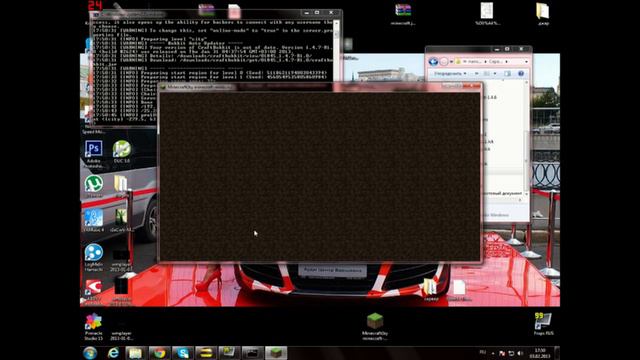Click the dark dirt background inside the Minecraft window
This screenshot has width=640, height=360.
(x=320, y=176)
